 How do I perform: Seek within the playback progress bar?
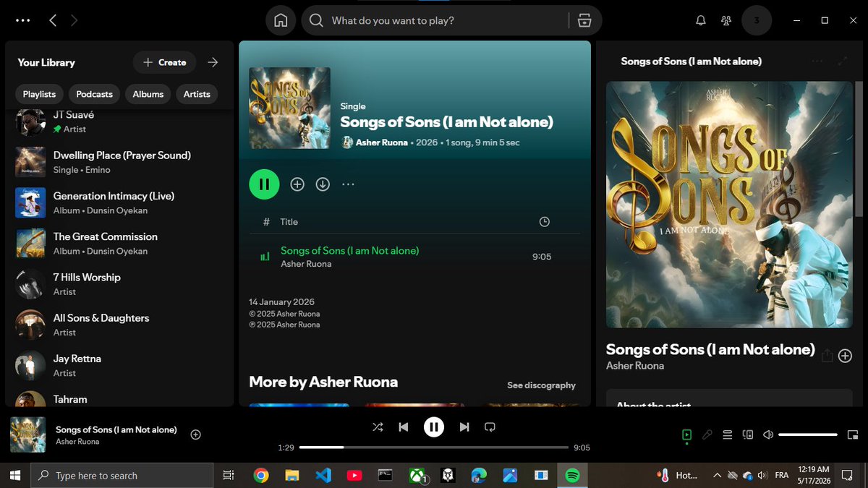click(434, 448)
